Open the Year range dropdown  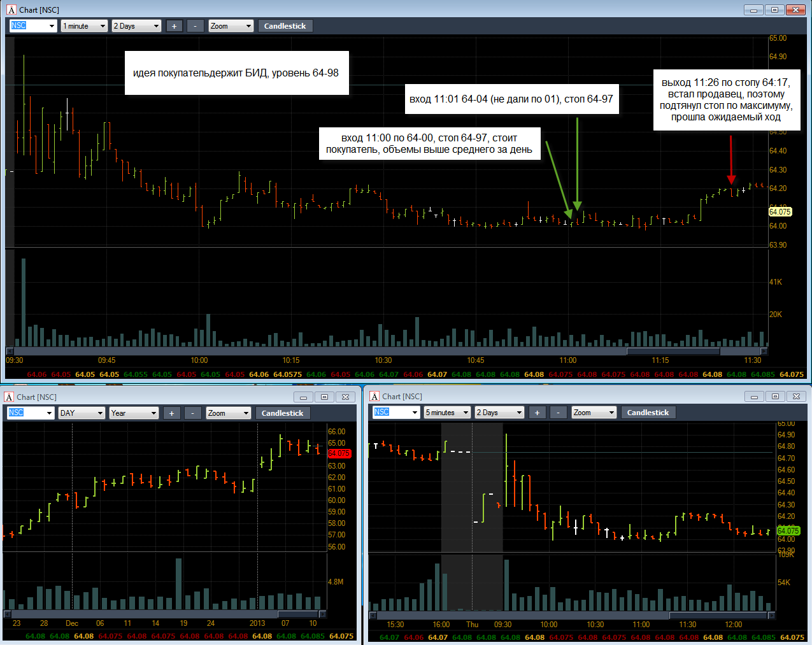(134, 413)
